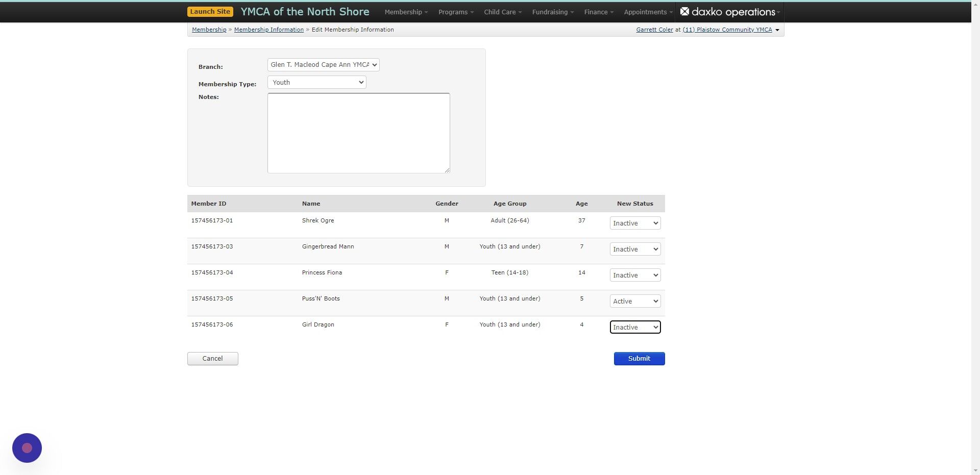The height and width of the screenshot is (475, 980).
Task: Click the Garrett Coler link
Action: click(654, 30)
